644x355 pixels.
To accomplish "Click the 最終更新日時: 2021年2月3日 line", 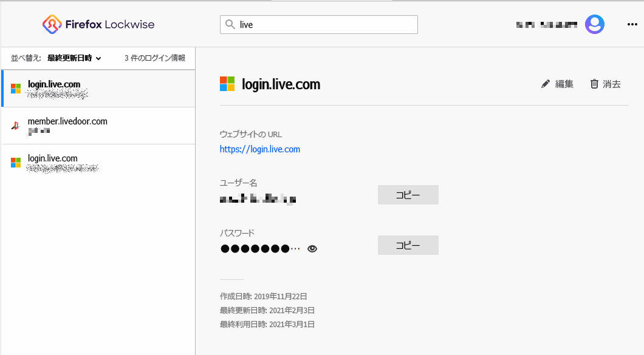I will [267, 310].
